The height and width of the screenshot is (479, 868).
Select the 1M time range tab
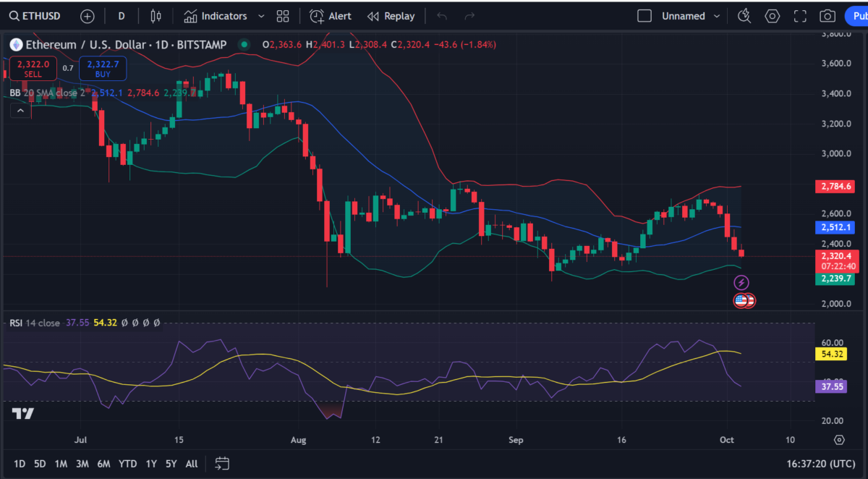(x=61, y=463)
